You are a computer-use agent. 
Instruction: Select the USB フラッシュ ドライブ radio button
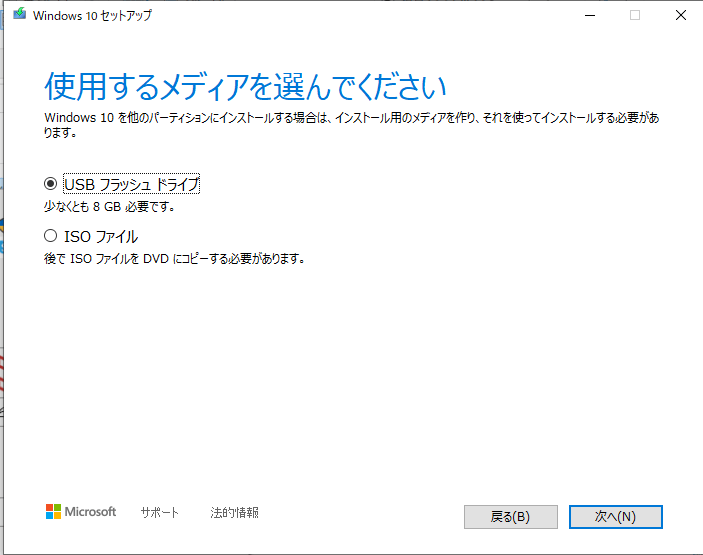pyautogui.click(x=50, y=184)
